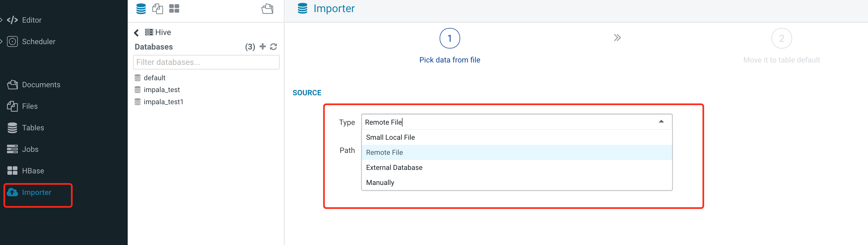The height and width of the screenshot is (245, 868).
Task: Click the Documents icon in left sidebar
Action: click(12, 85)
